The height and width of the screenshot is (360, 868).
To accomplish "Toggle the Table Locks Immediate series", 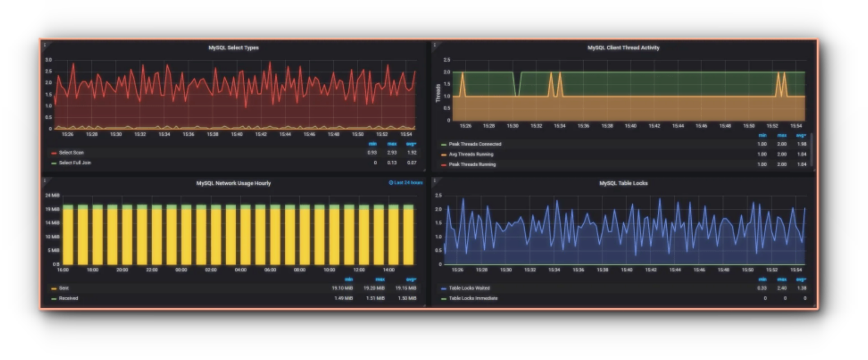I will [473, 298].
